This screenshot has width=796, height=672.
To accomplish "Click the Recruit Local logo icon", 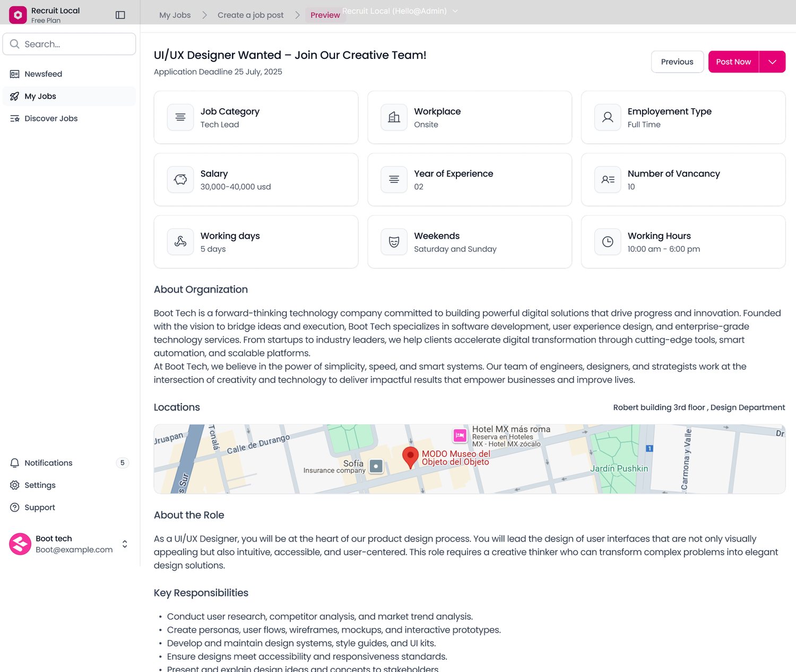I will click(18, 15).
